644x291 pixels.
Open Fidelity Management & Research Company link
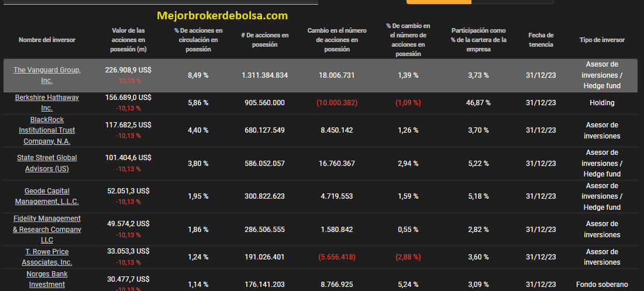[x=47, y=229]
